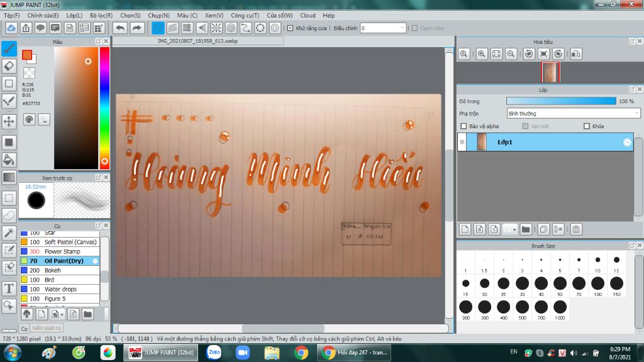This screenshot has width=644, height=362.
Task: Adjust Độ trong opacity slider
Action: click(561, 101)
